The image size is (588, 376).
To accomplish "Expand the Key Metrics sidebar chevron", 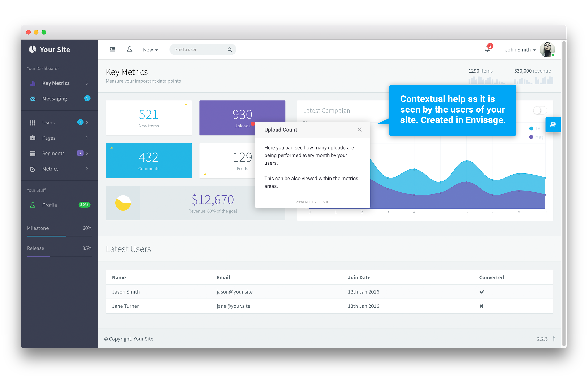I will 87,83.
